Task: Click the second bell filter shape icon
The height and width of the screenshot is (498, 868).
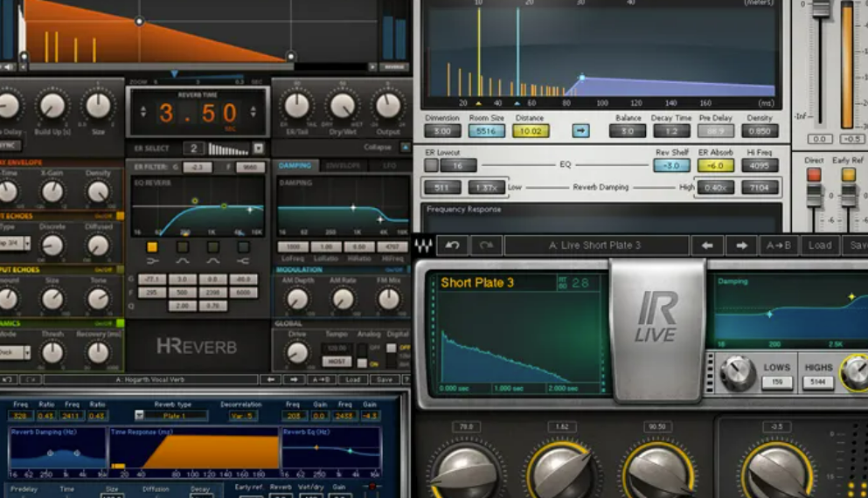Action: [212, 260]
